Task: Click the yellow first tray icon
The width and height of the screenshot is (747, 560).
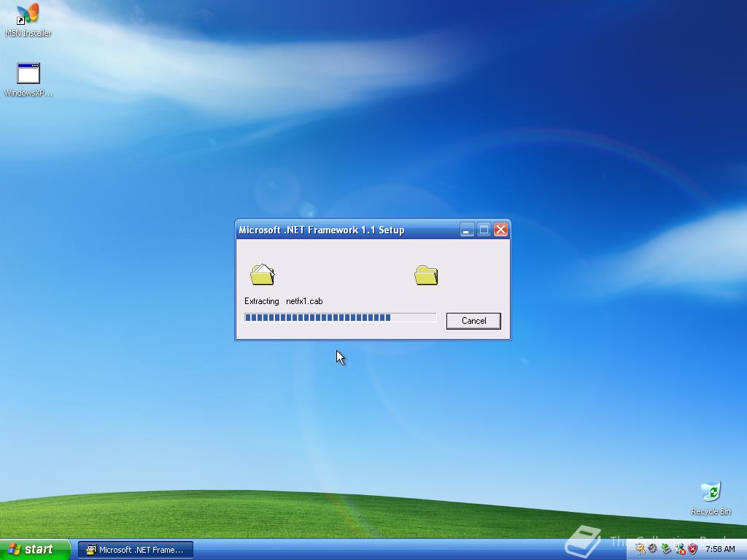Action: [x=640, y=549]
